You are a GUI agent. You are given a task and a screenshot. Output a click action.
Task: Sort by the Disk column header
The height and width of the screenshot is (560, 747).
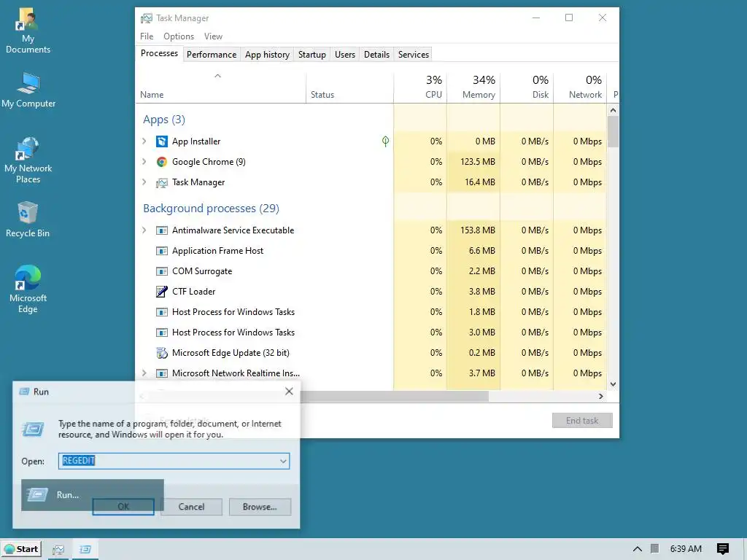527,87
